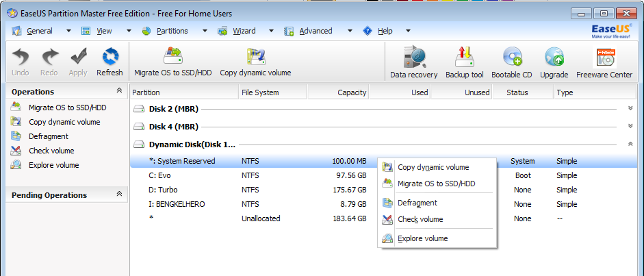
Task: Click the Undo toolbar icon
Action: tap(20, 57)
